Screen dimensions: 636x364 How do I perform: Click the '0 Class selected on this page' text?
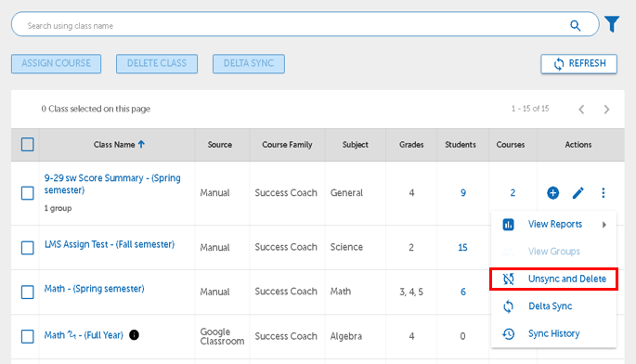coord(96,109)
